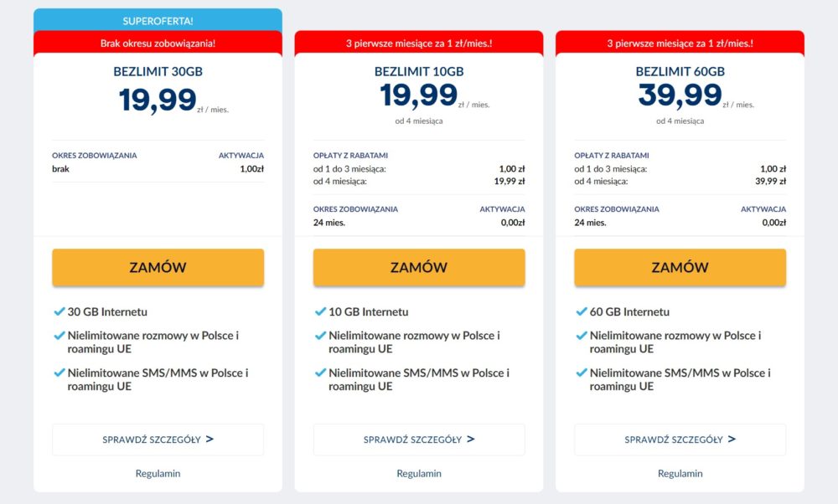This screenshot has height=504, width=838.
Task: Select the BEZLIMIT 60GB plan title
Action: click(x=680, y=71)
